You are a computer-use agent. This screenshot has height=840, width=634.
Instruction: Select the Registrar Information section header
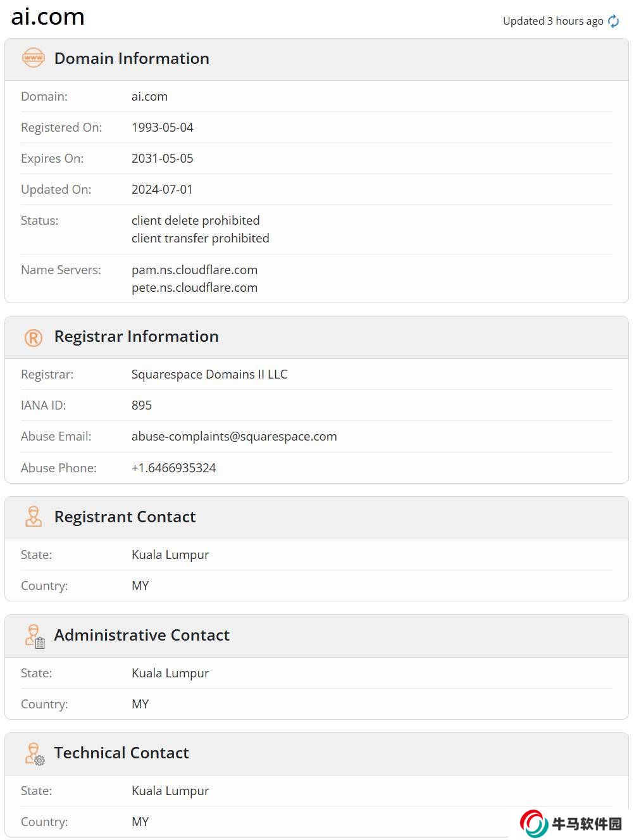pyautogui.click(x=136, y=336)
